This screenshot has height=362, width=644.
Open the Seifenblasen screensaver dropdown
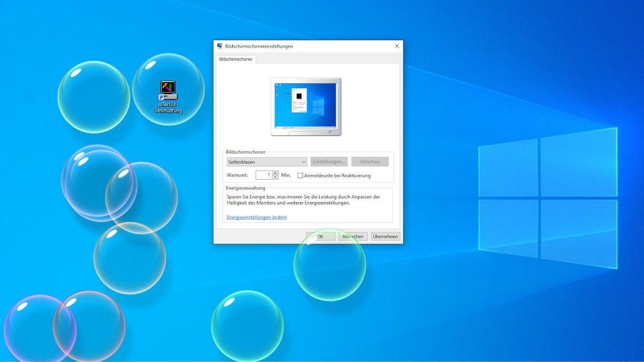click(x=303, y=161)
